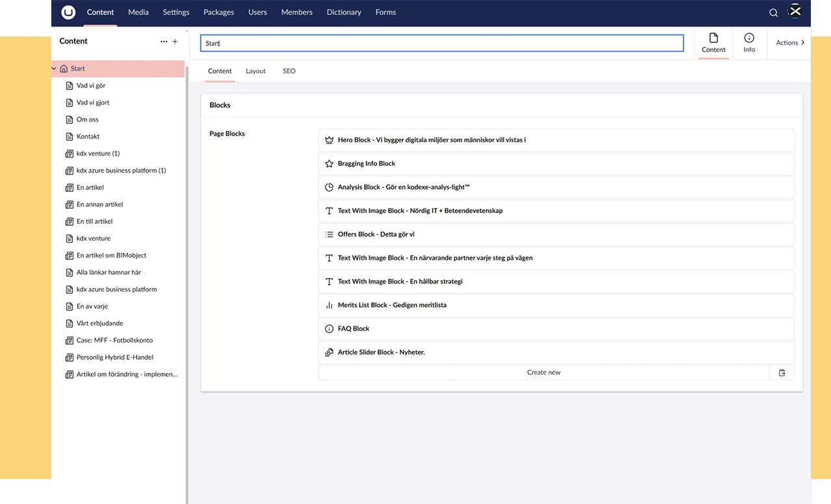Click the stacked pages icon of Article Slider Block
Screen dimensions: 831x504
[329, 352]
